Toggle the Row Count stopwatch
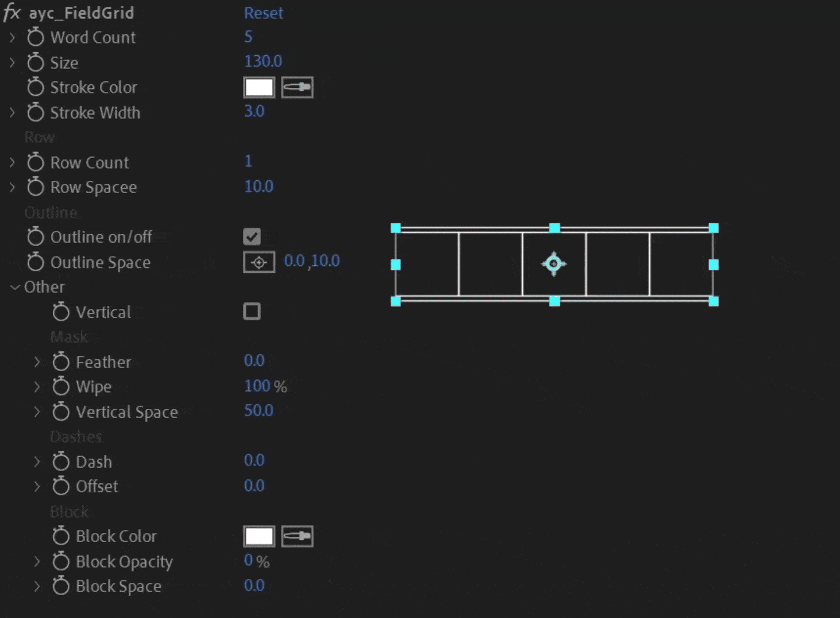The image size is (840, 618). [x=36, y=163]
